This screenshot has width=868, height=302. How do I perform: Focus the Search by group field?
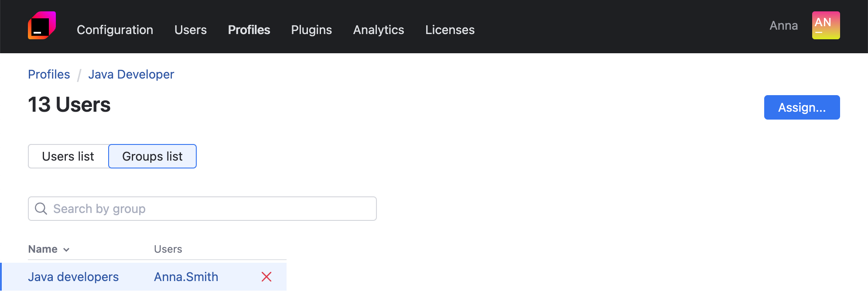(209, 209)
